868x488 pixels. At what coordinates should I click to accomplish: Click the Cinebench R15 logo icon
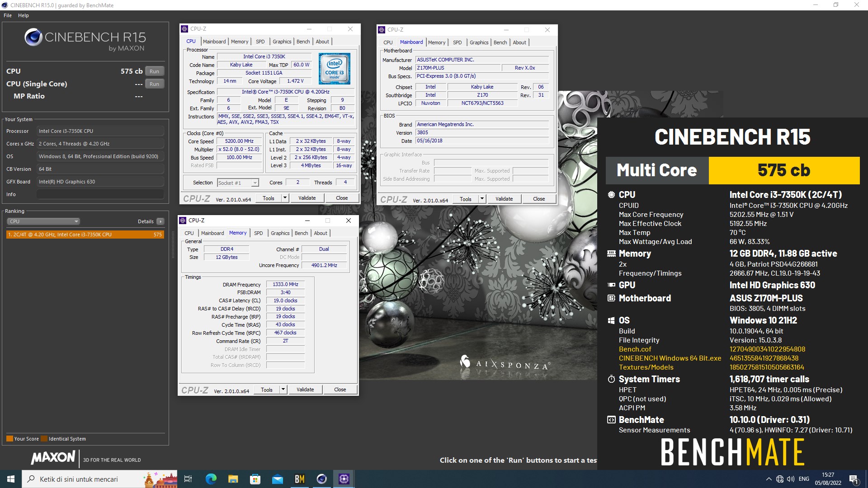[33, 38]
